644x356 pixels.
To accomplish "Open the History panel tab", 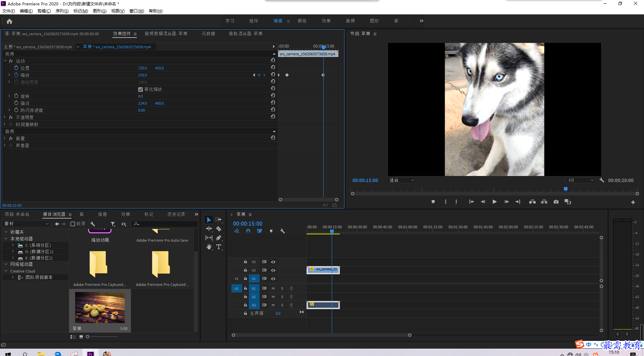I will 176,214.
